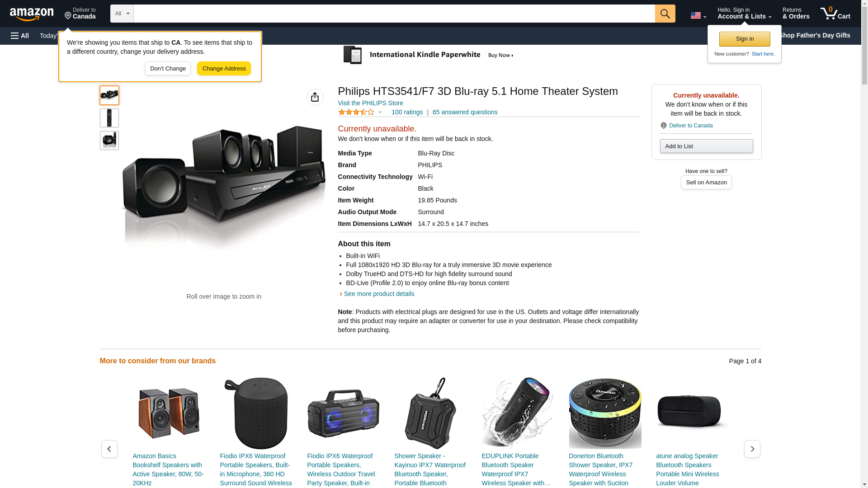The height and width of the screenshot is (488, 868).
Task: Click the star rating icons
Action: [356, 112]
